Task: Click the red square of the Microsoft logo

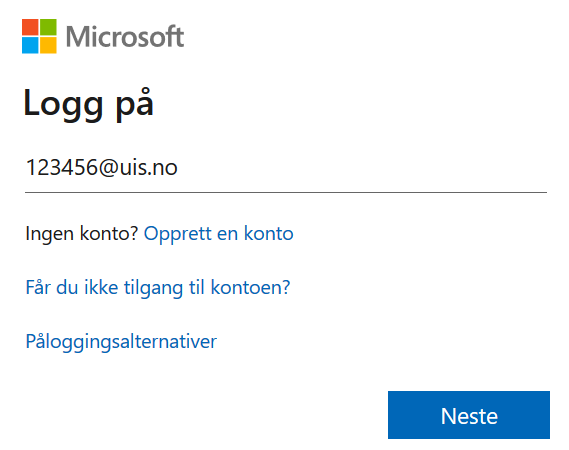Action: click(x=30, y=27)
